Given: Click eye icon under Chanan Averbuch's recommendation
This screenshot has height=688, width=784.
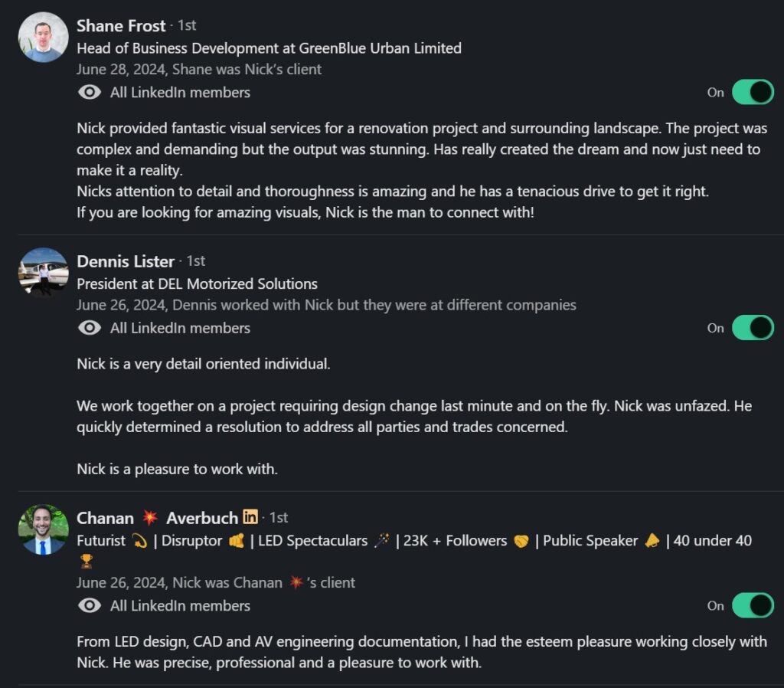Looking at the screenshot, I should click(90, 605).
